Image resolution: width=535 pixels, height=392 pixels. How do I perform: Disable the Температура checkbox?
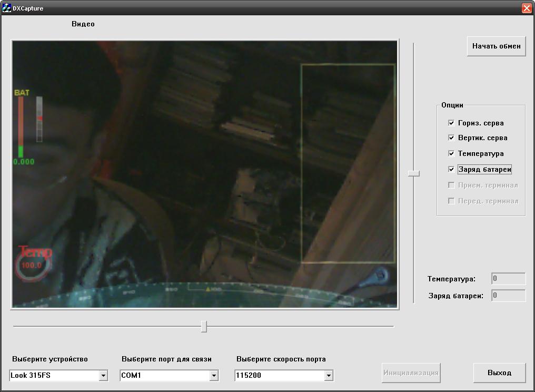[451, 153]
